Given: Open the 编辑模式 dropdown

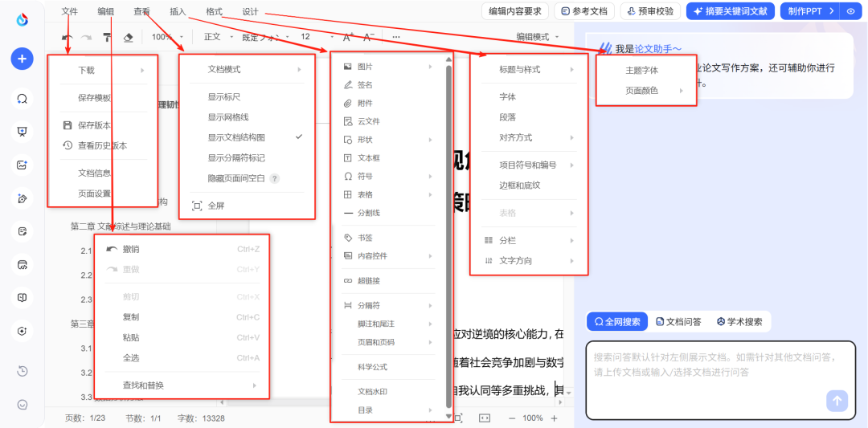Looking at the screenshot, I should click(x=538, y=37).
